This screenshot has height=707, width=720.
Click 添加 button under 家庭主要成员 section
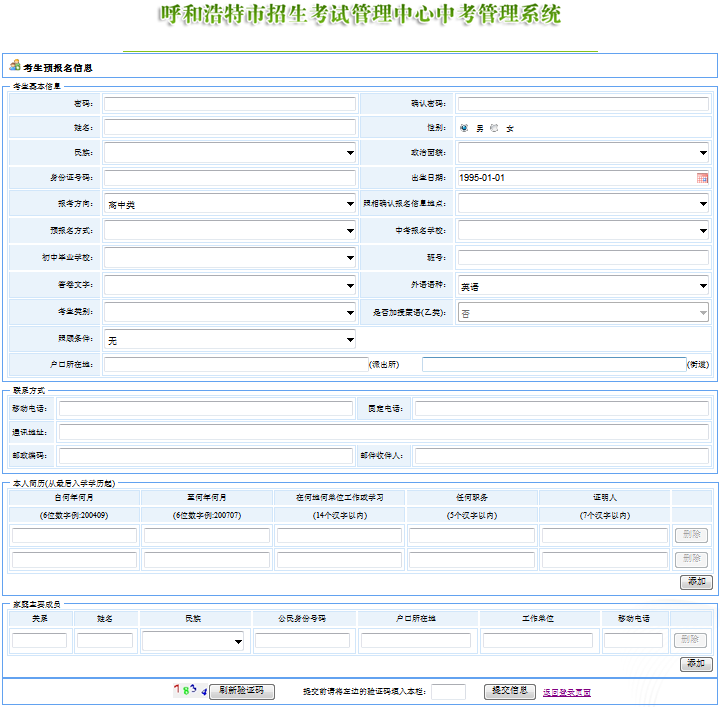696,664
